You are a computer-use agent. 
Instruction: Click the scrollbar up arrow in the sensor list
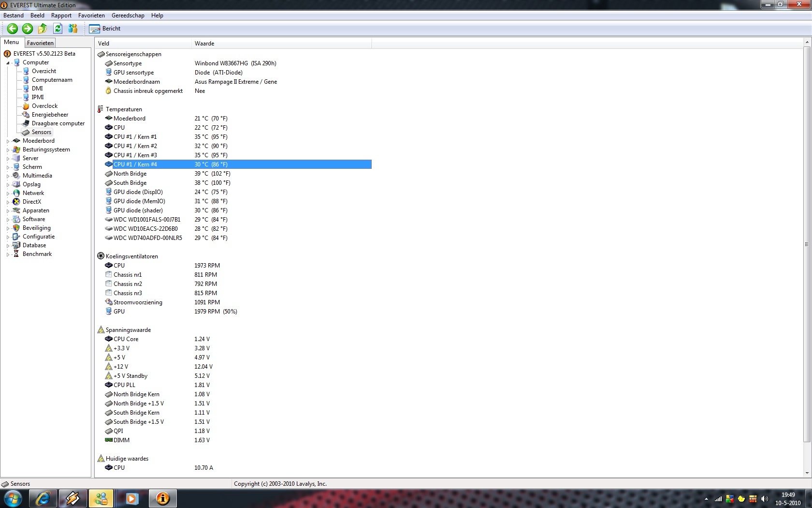807,43
